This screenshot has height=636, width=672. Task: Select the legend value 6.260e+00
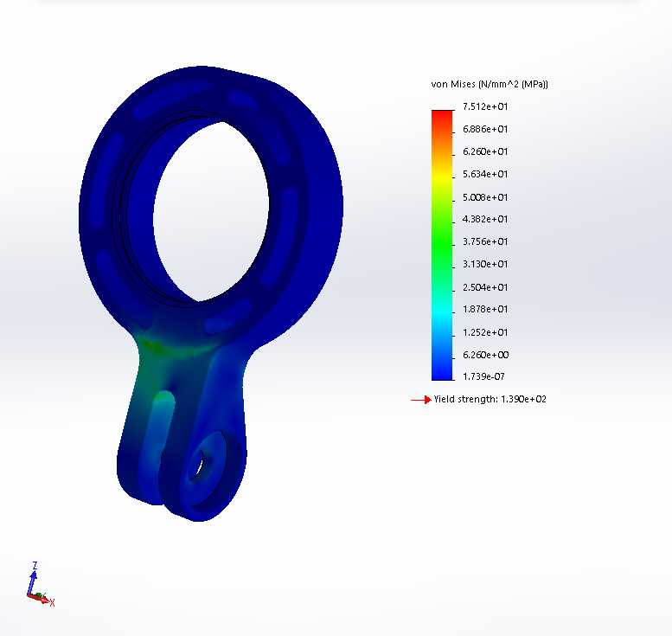pos(485,355)
